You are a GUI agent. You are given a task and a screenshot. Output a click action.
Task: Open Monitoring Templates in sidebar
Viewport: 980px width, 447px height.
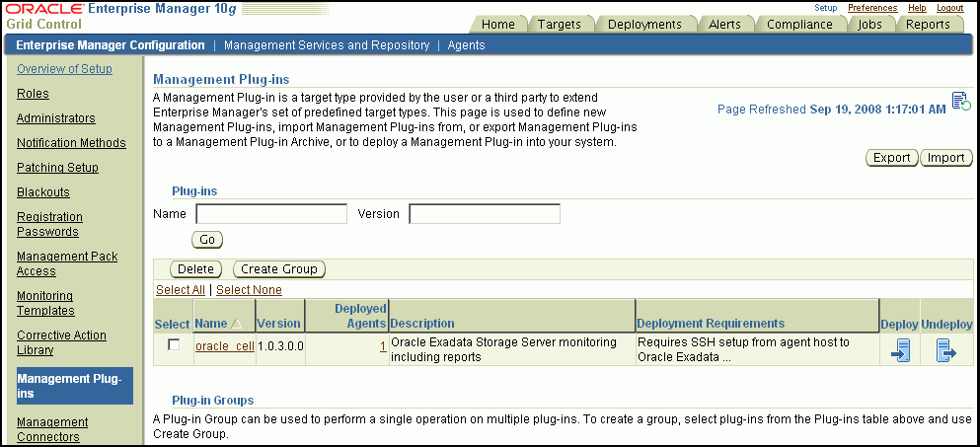(x=45, y=303)
